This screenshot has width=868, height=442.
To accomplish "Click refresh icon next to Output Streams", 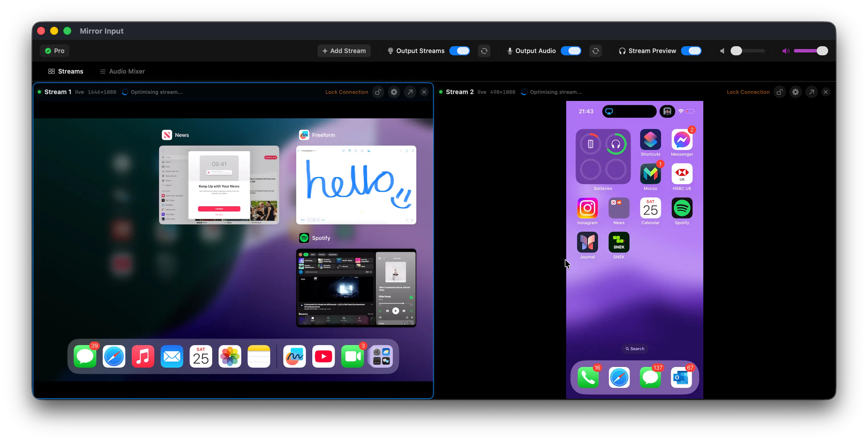I will click(x=484, y=51).
